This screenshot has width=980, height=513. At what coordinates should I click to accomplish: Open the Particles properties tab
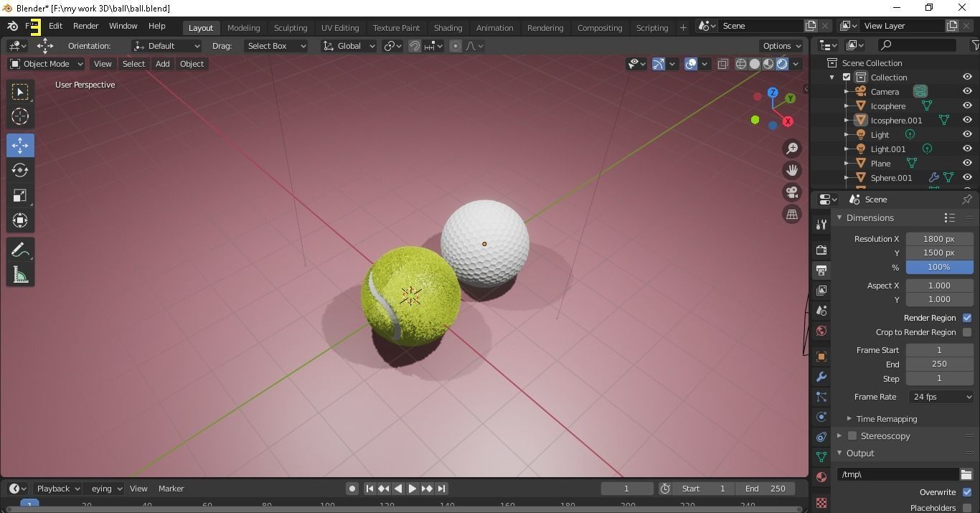point(821,397)
